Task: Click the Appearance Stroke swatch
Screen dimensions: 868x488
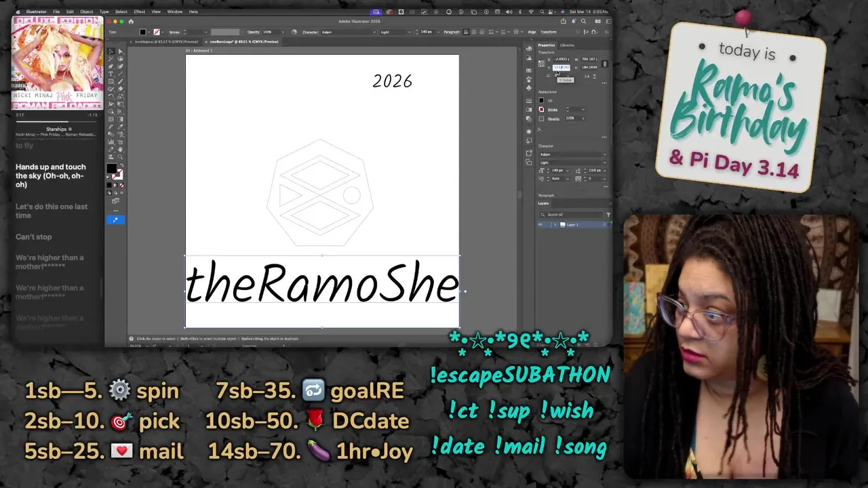Action: coord(541,110)
